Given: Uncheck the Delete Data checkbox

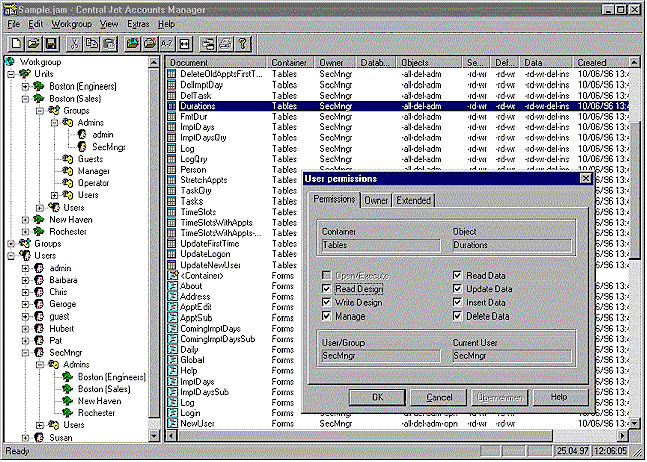Looking at the screenshot, I should pyautogui.click(x=458, y=317).
